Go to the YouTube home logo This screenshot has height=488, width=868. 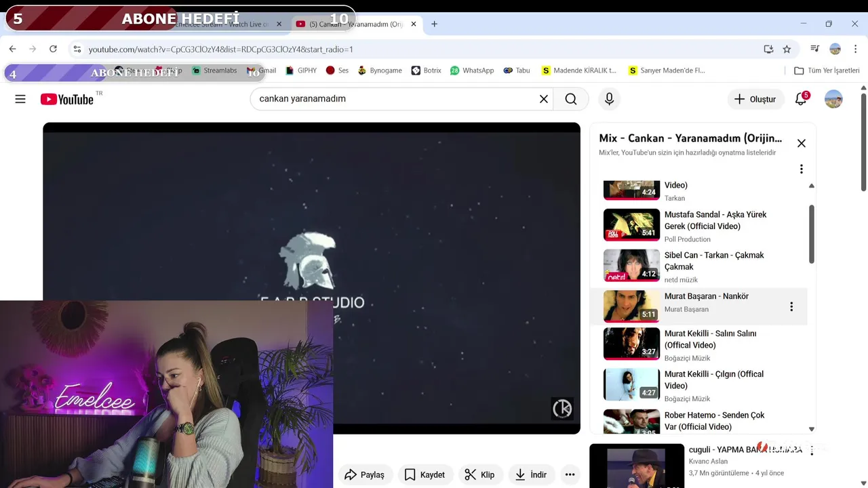[x=67, y=99]
